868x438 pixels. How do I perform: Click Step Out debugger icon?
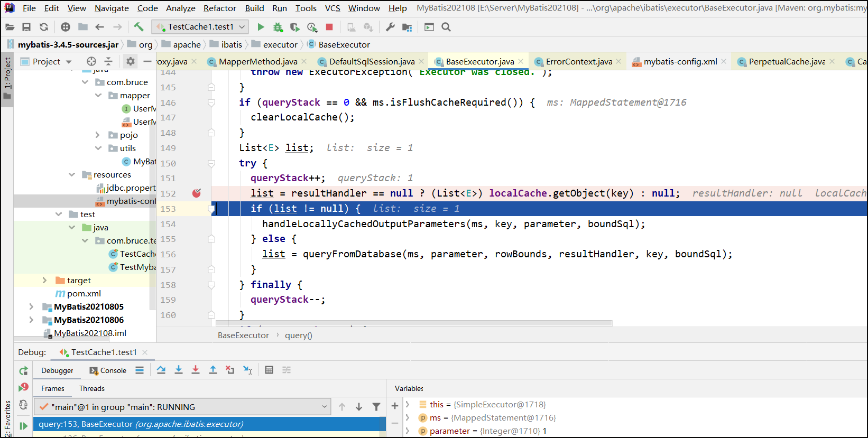(x=213, y=370)
